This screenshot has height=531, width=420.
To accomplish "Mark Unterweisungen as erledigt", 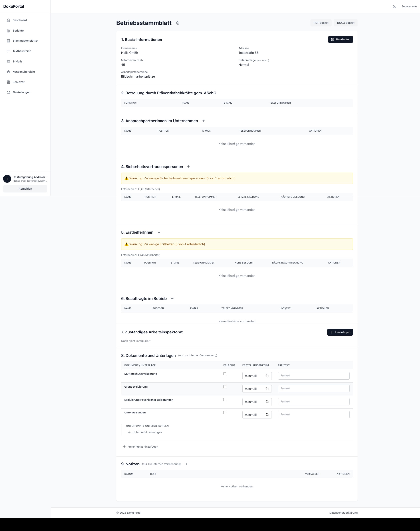I will point(225,413).
